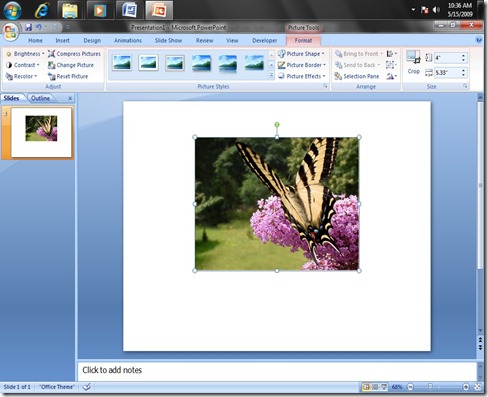Select the third picture style thumbnail
The height and width of the screenshot is (397, 488).
pos(175,63)
